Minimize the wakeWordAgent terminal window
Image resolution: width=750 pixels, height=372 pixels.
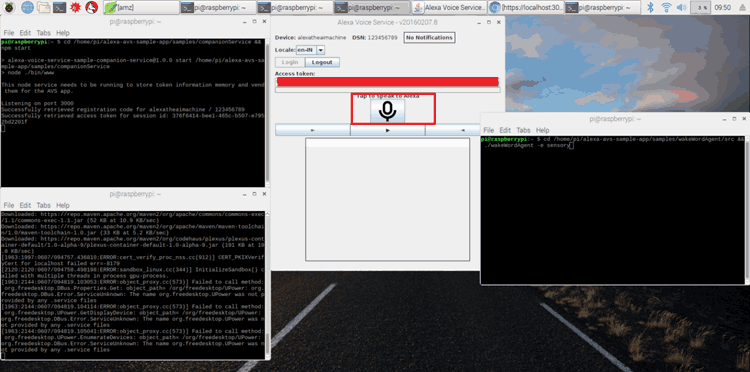(x=724, y=119)
